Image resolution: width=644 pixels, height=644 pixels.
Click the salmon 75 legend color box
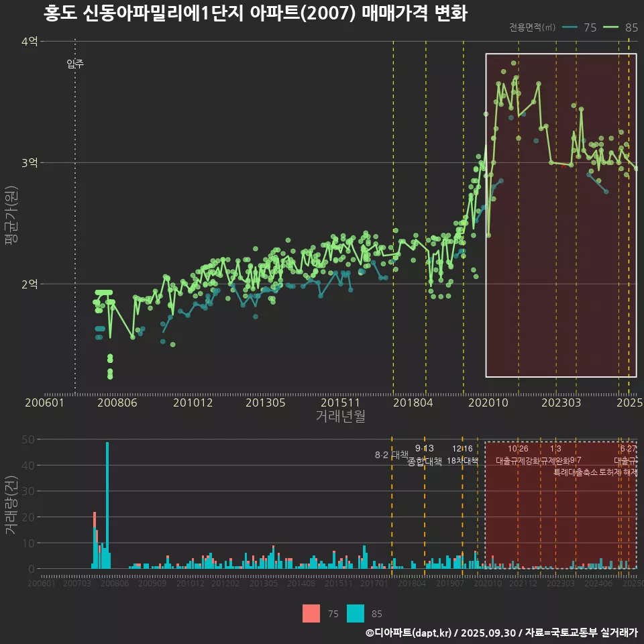pos(311,613)
